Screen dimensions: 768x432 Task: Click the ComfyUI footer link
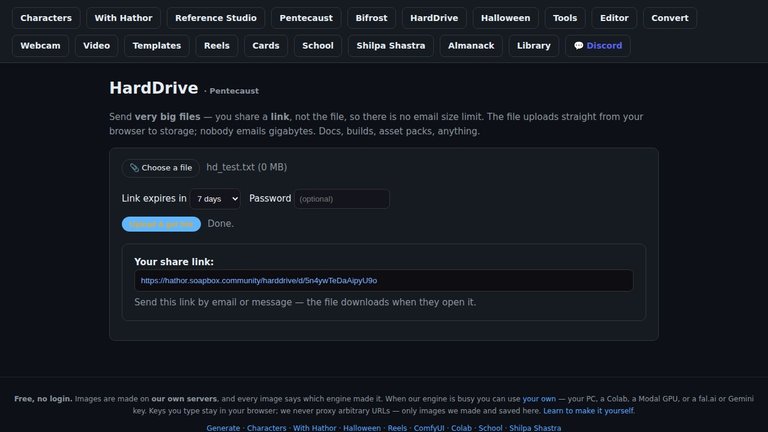[x=429, y=428]
